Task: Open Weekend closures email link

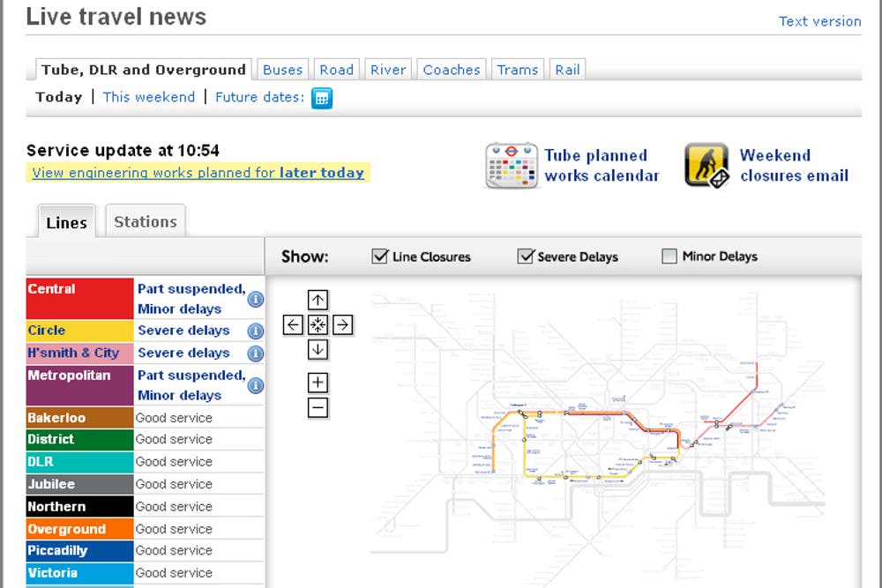Action: [794, 165]
